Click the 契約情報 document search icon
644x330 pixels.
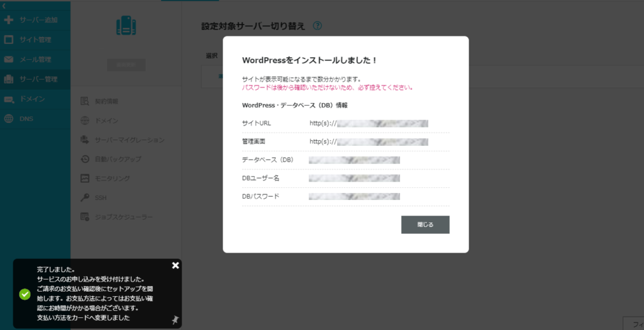(85, 101)
